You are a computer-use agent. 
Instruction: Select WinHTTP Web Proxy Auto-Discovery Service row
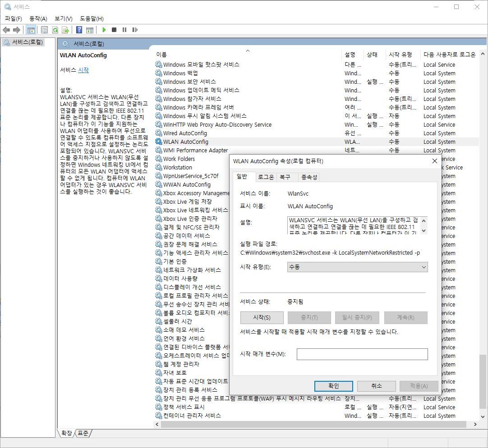pyautogui.click(x=316, y=124)
